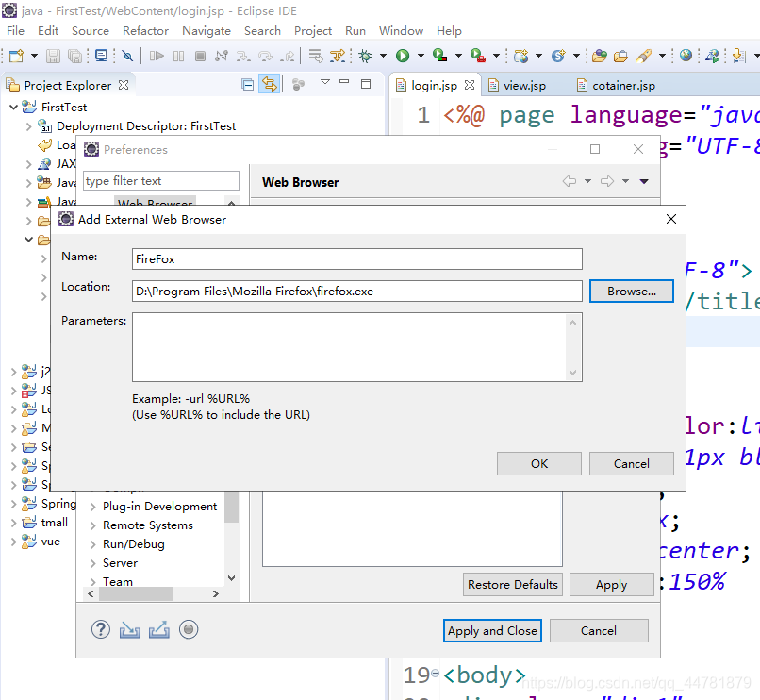Toggle Link with Editor in Project Explorer

pos(270,84)
